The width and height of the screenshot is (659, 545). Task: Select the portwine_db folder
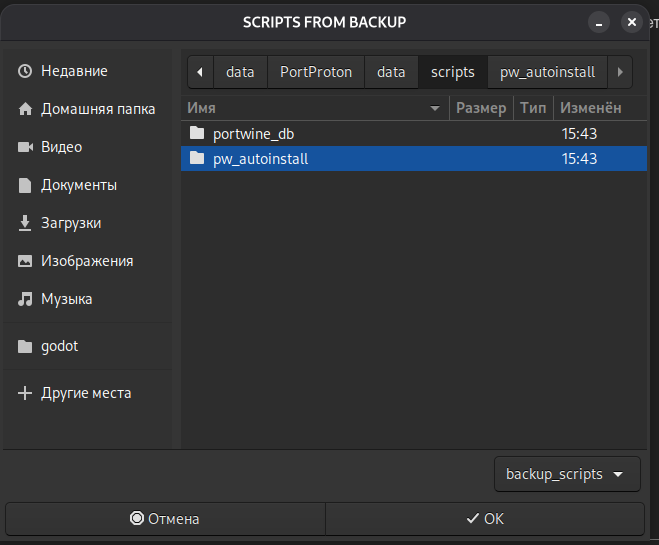253,134
